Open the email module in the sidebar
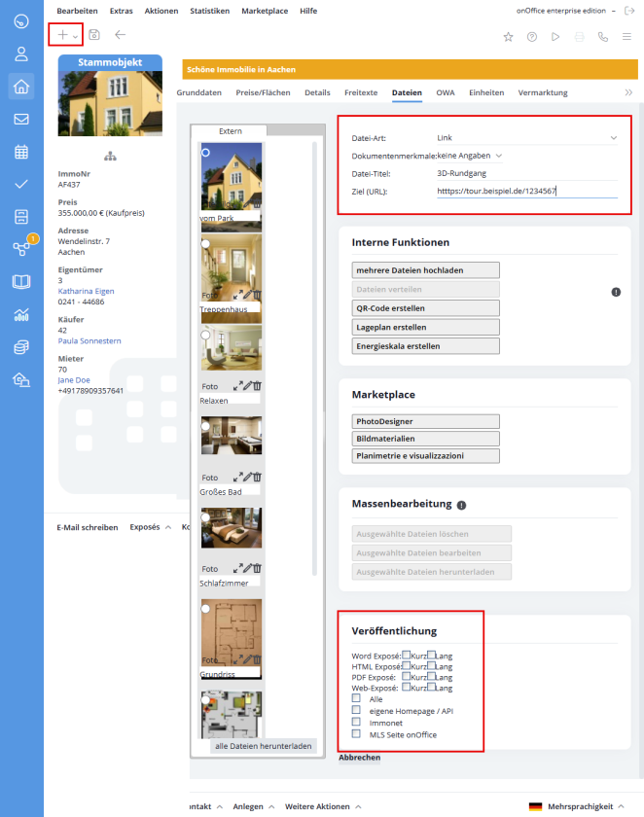 pyautogui.click(x=21, y=120)
